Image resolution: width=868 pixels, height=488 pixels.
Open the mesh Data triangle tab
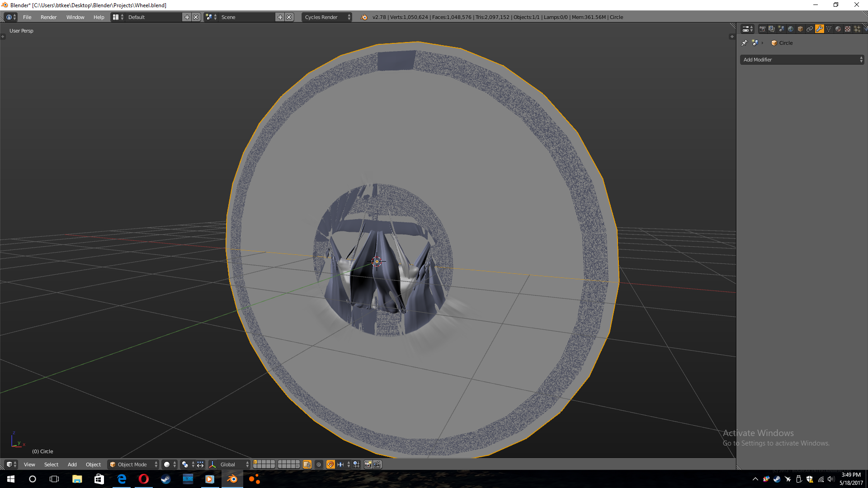pyautogui.click(x=829, y=29)
